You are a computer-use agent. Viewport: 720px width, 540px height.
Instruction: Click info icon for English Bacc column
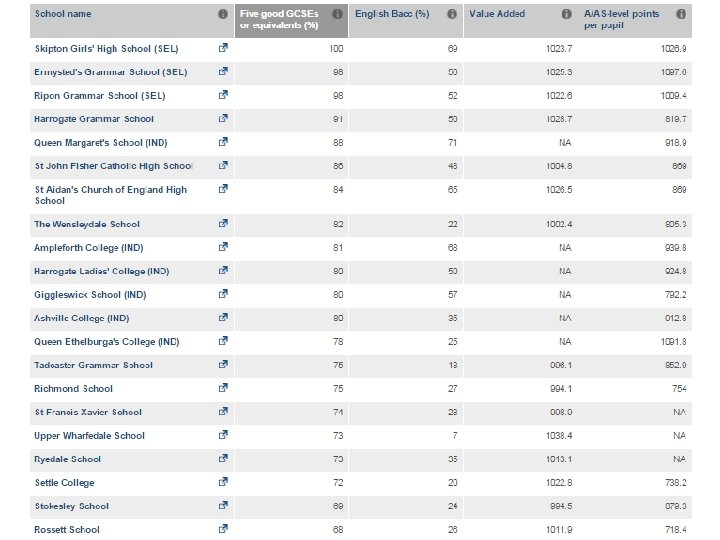tap(452, 15)
